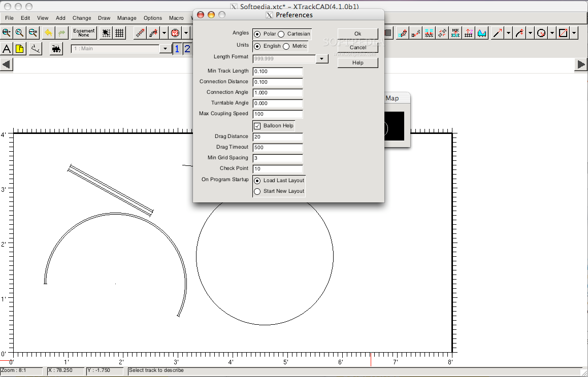The height and width of the screenshot is (377, 588).
Task: Toggle layer 2 button
Action: [x=187, y=49]
